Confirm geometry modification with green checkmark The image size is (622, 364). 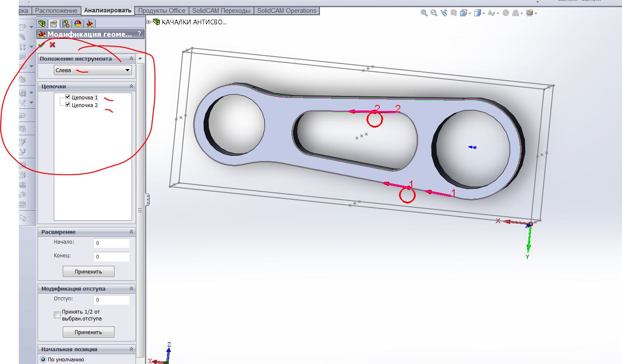click(x=41, y=44)
